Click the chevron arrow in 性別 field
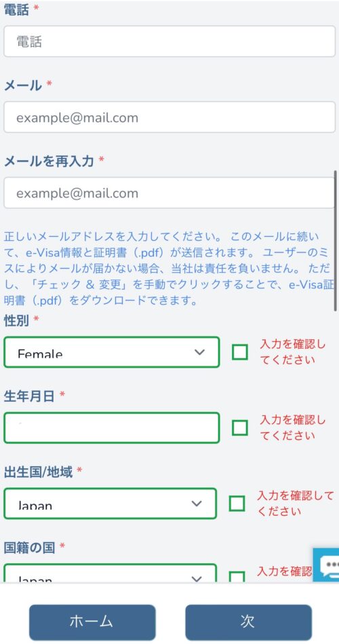This screenshot has width=339, height=644. point(199,352)
